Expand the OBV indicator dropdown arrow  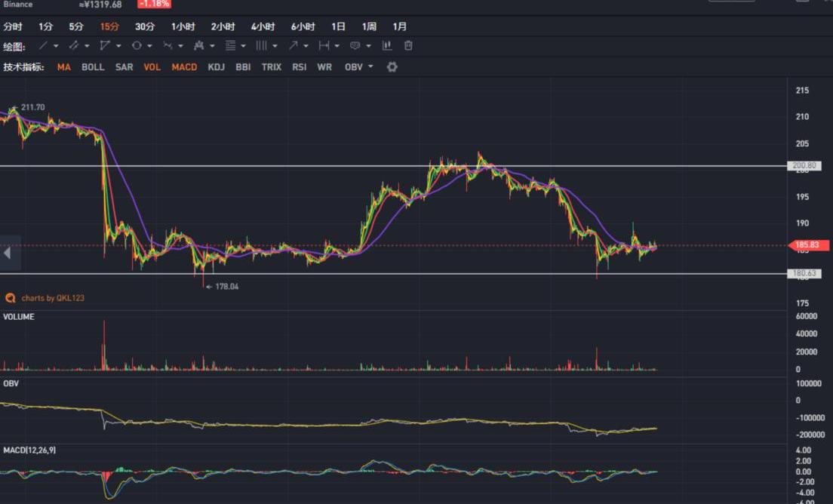[x=370, y=67]
